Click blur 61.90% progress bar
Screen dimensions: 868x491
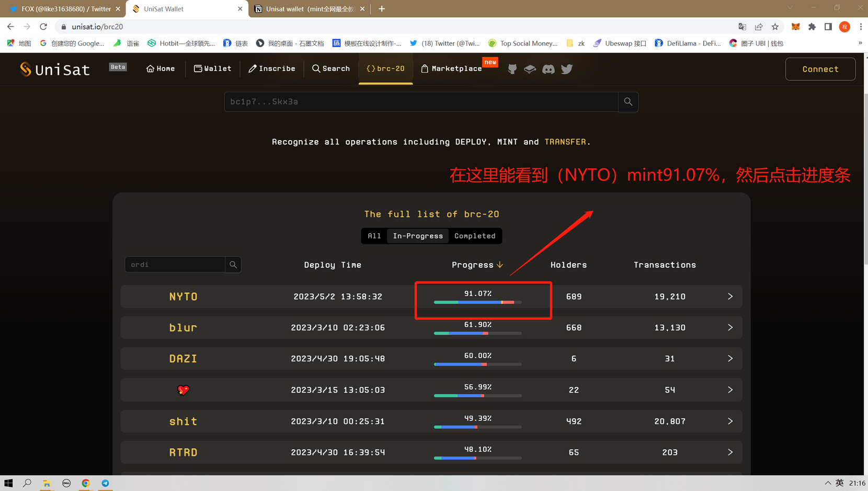(478, 333)
